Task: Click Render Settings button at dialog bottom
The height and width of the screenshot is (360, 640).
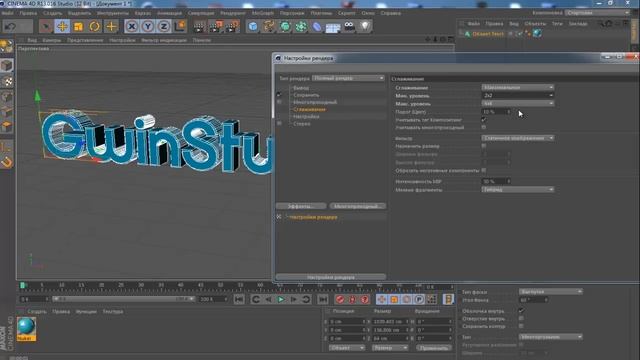Action: pyautogui.click(x=331, y=277)
